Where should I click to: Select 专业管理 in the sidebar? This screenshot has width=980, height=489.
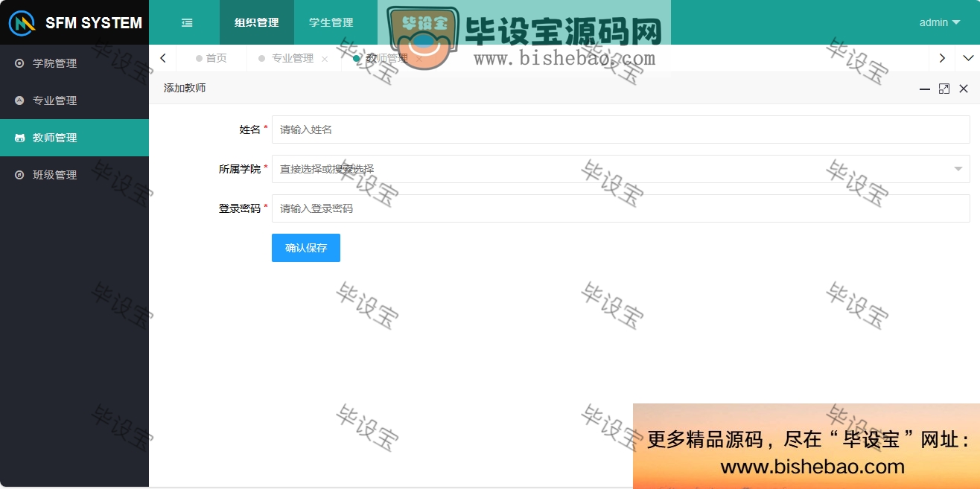point(74,100)
